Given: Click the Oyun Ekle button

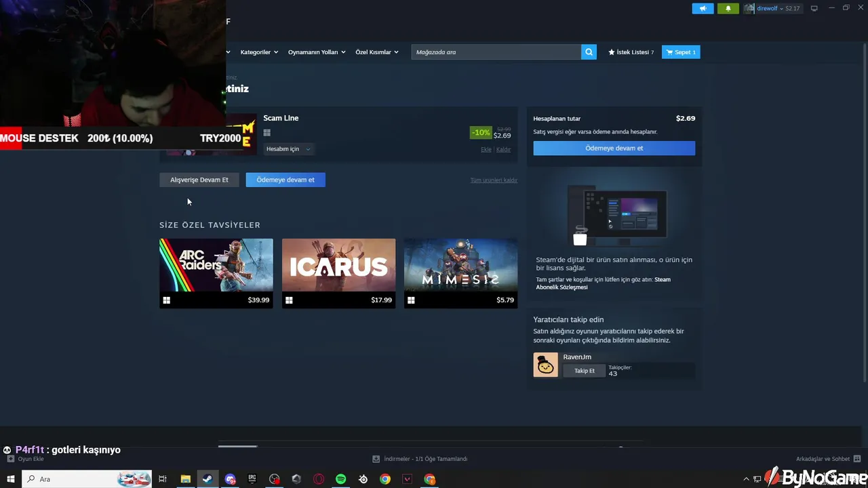Looking at the screenshot, I should pyautogui.click(x=24, y=459).
